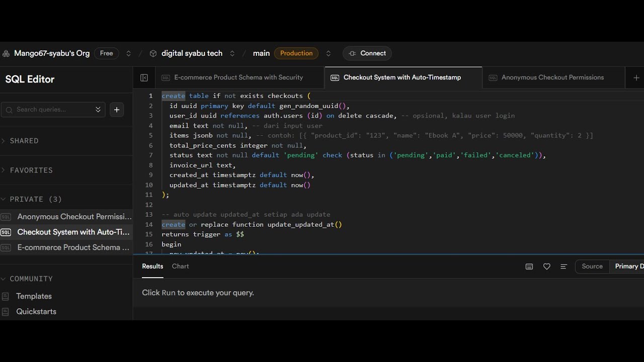Open the Results tab
Image resolution: width=644 pixels, height=362 pixels.
(x=152, y=266)
